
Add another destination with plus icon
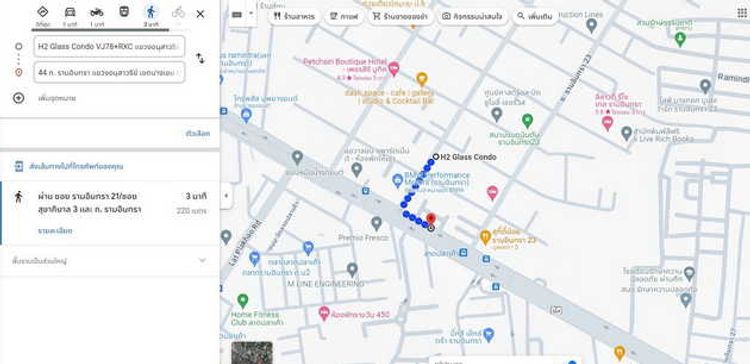[x=18, y=98]
